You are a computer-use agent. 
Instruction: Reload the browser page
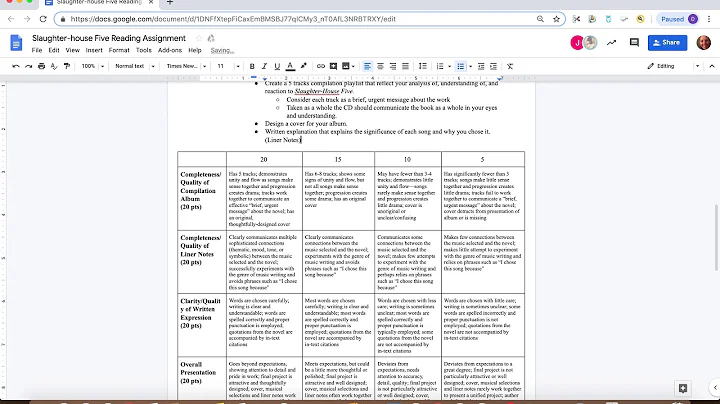click(x=43, y=19)
